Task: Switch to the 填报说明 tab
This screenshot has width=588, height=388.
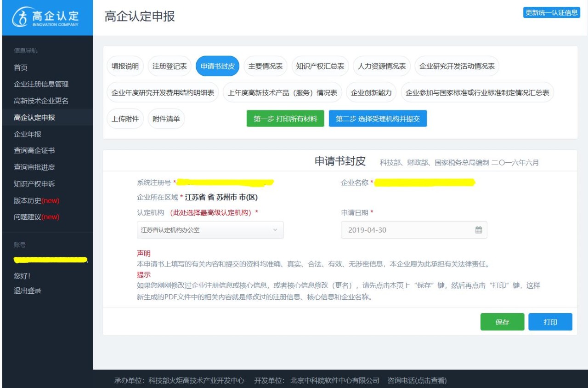Action: pyautogui.click(x=126, y=66)
